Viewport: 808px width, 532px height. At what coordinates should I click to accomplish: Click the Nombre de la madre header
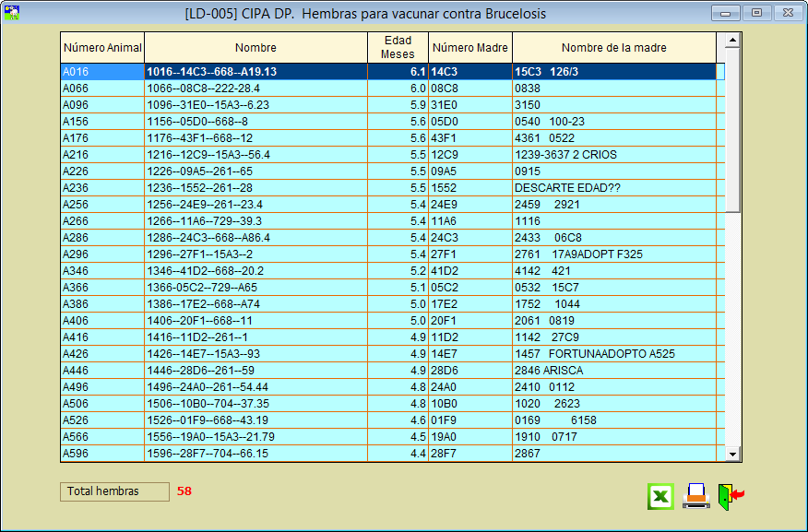pos(613,48)
